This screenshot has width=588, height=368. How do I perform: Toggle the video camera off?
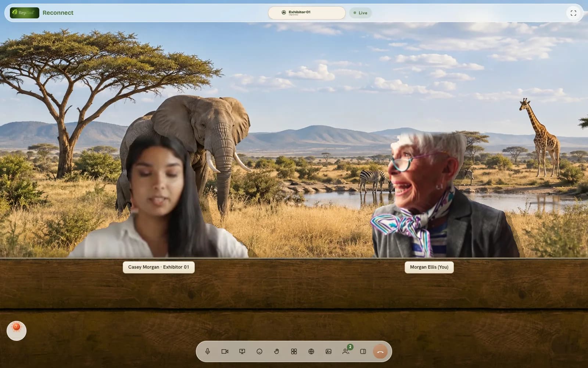(x=225, y=351)
